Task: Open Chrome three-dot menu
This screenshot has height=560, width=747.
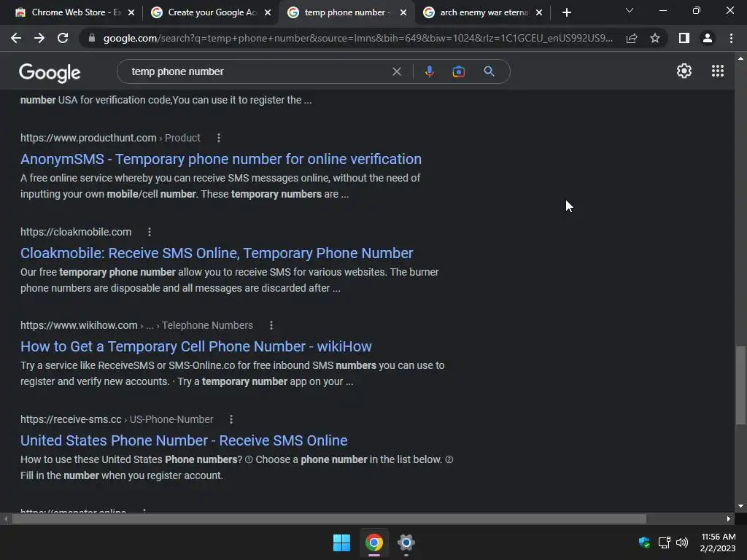Action: [731, 38]
